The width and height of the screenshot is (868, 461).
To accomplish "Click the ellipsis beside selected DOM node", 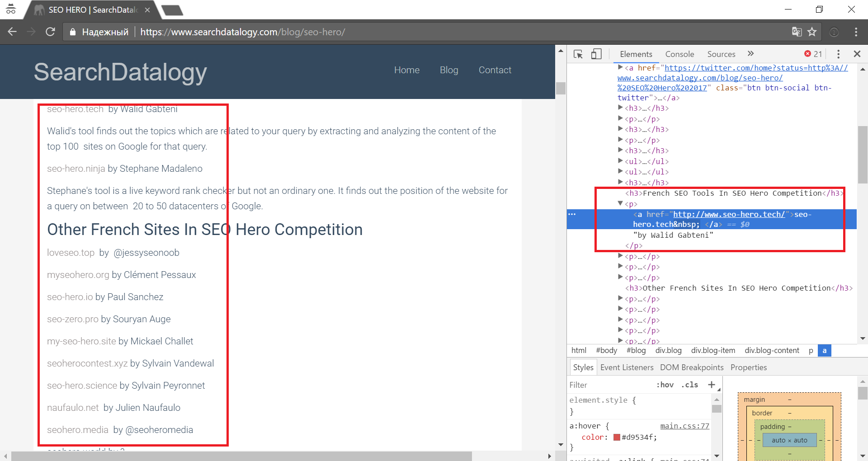I will click(x=572, y=214).
